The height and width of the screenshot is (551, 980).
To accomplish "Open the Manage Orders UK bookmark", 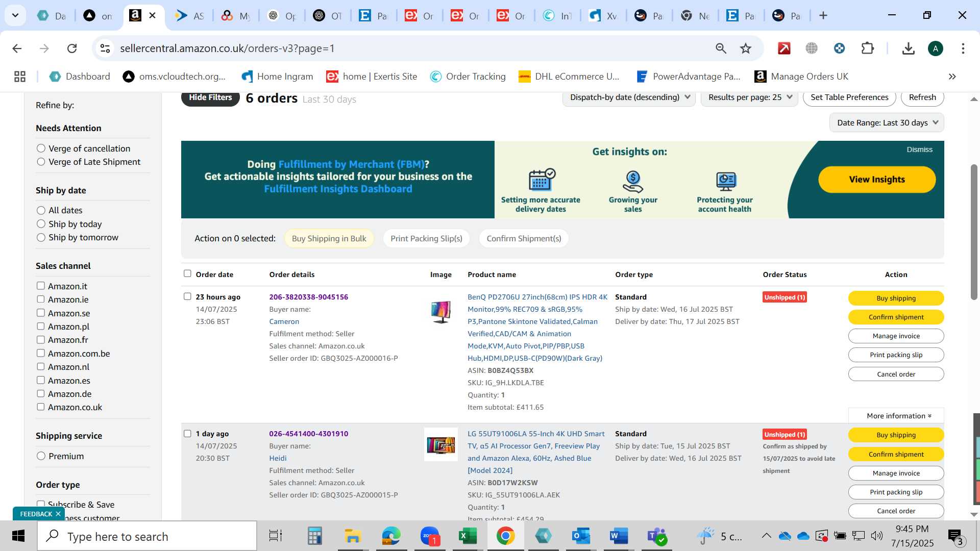I will 801,77.
